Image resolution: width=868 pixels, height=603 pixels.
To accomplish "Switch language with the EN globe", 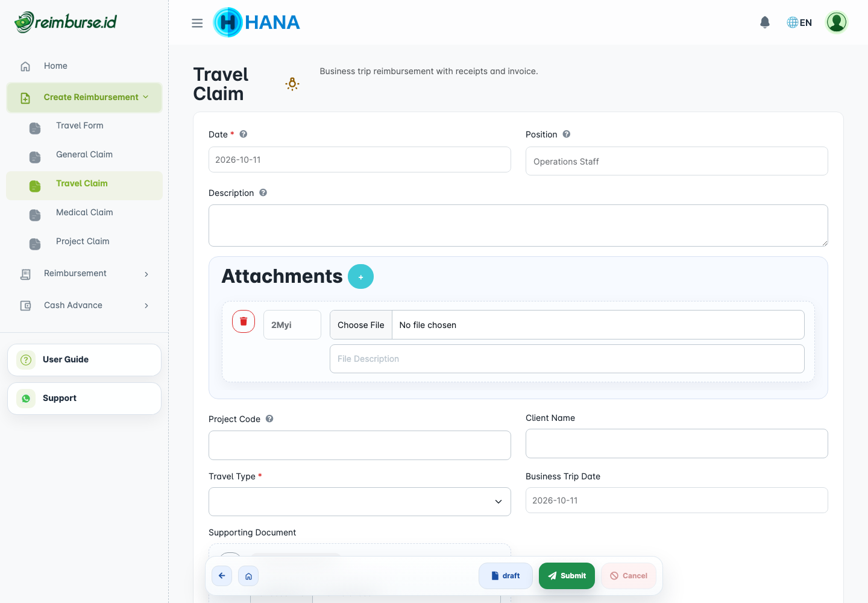I will [x=799, y=22].
